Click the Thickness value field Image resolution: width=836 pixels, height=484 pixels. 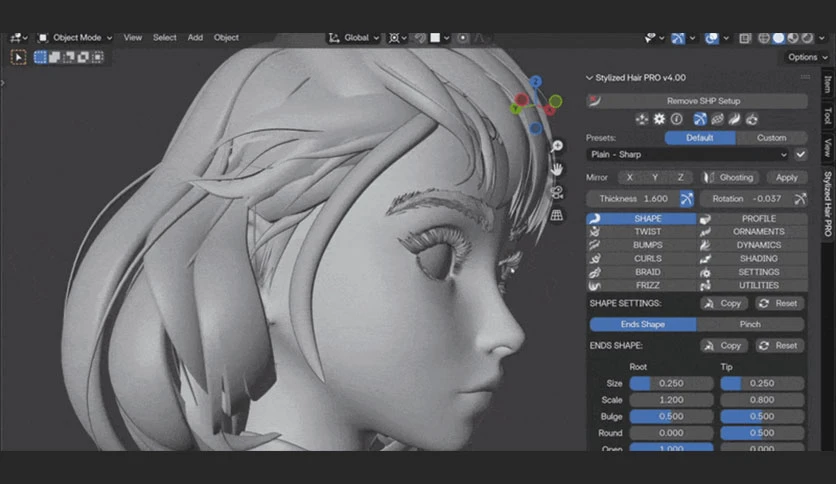633,199
